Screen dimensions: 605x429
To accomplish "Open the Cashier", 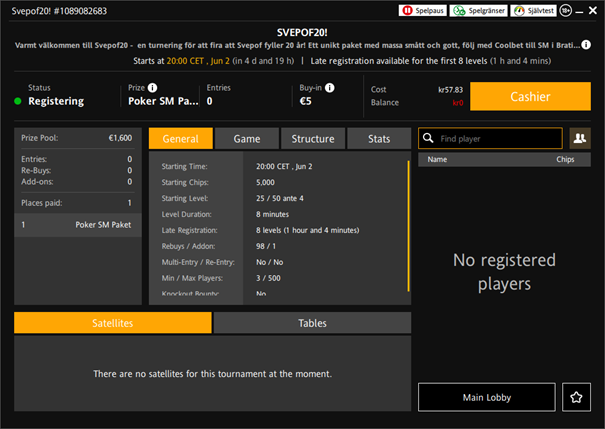I will click(530, 96).
